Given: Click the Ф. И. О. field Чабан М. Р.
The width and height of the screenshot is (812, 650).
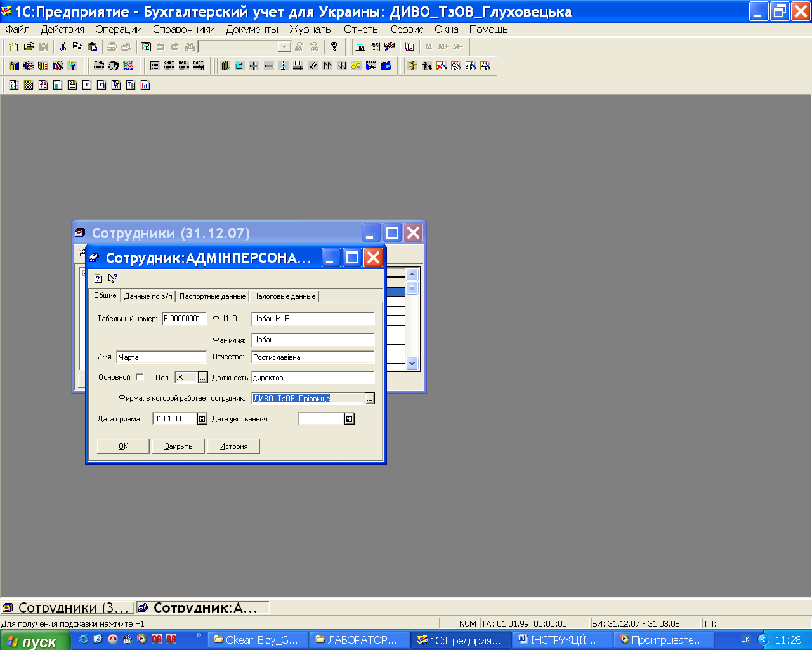Looking at the screenshot, I should (313, 319).
